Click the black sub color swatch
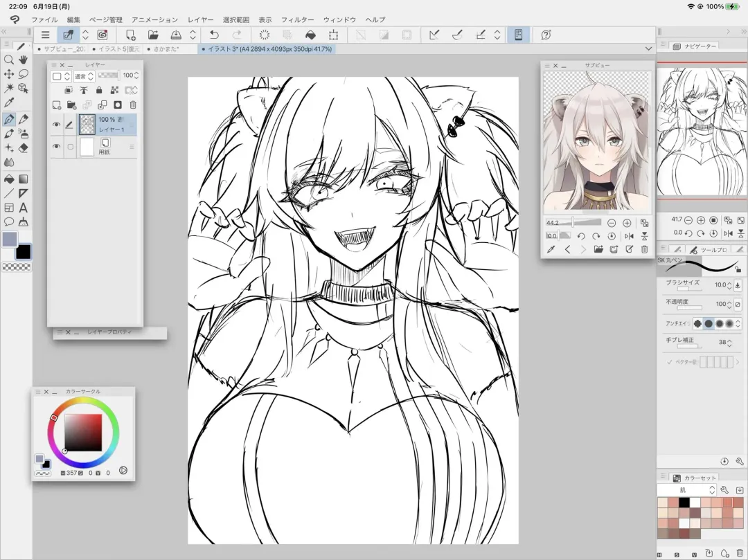 (x=24, y=251)
